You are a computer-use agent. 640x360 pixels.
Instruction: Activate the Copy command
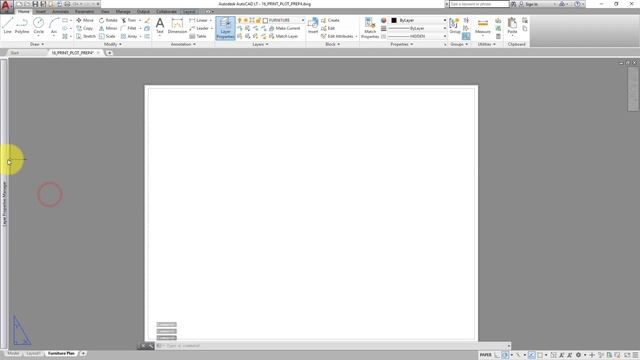click(84, 28)
